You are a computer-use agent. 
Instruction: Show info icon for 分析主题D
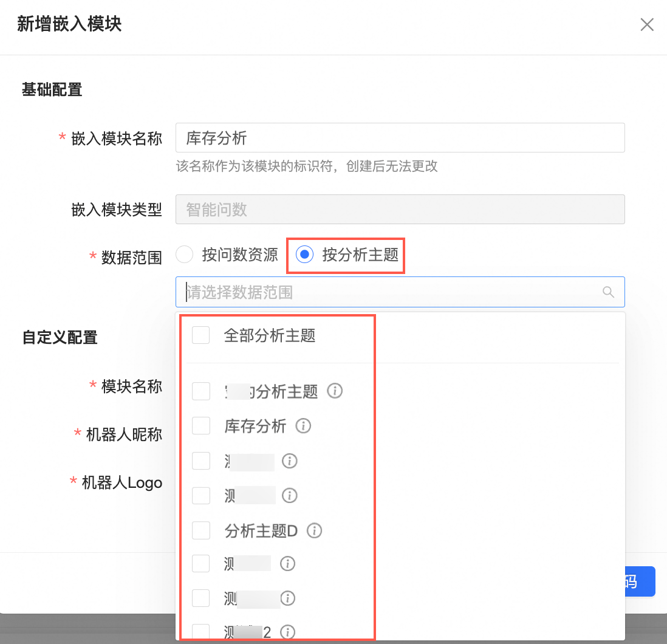[x=314, y=530]
